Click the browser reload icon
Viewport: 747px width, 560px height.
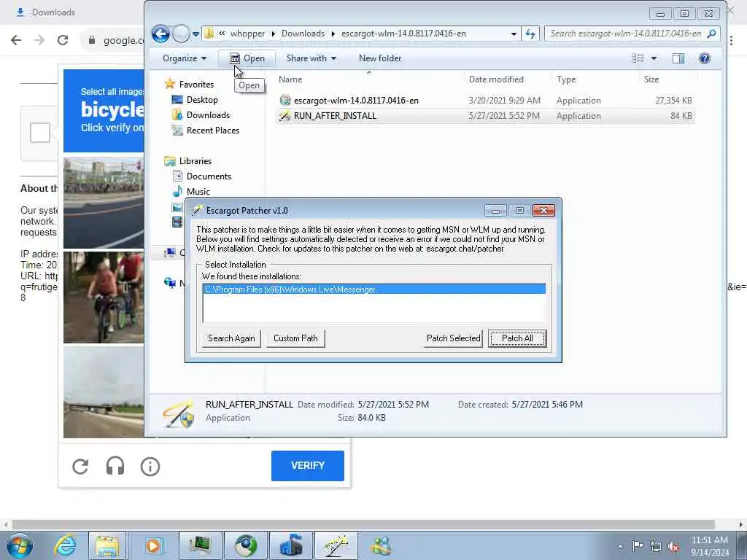click(x=63, y=40)
